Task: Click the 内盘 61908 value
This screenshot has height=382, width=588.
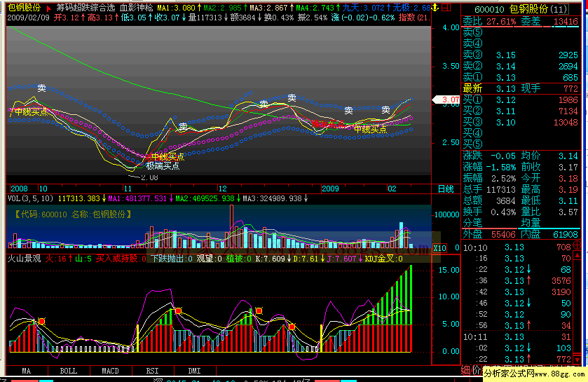Action: click(x=566, y=235)
